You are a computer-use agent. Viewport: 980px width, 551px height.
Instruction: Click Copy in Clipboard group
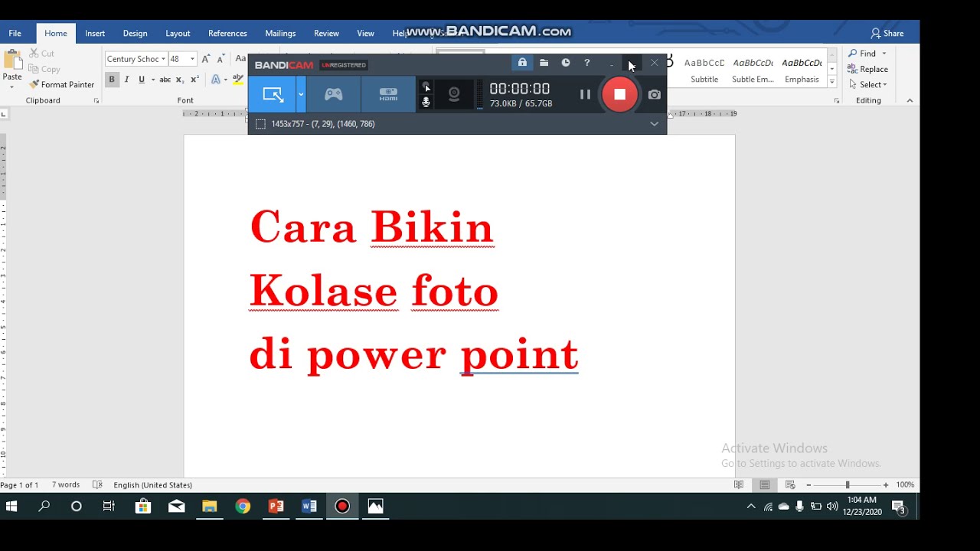[44, 69]
